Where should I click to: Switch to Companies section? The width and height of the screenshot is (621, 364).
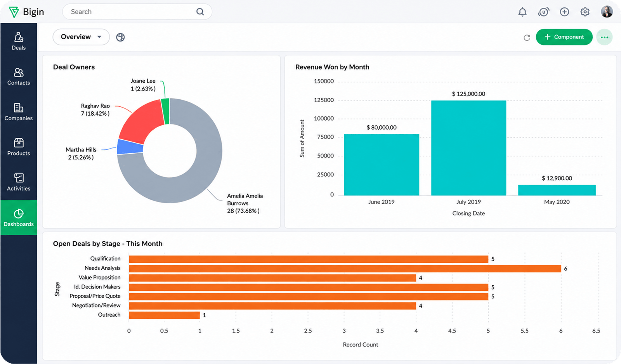click(19, 112)
